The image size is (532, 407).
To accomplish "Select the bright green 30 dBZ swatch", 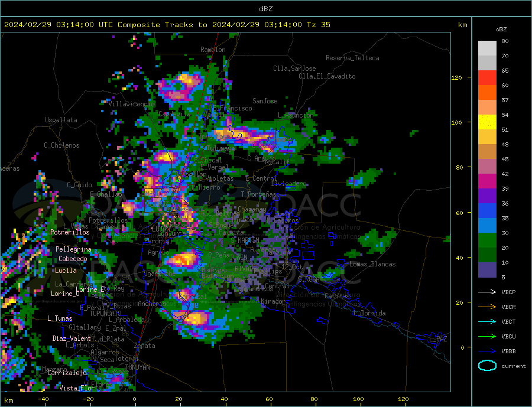I will pyautogui.click(x=487, y=240).
